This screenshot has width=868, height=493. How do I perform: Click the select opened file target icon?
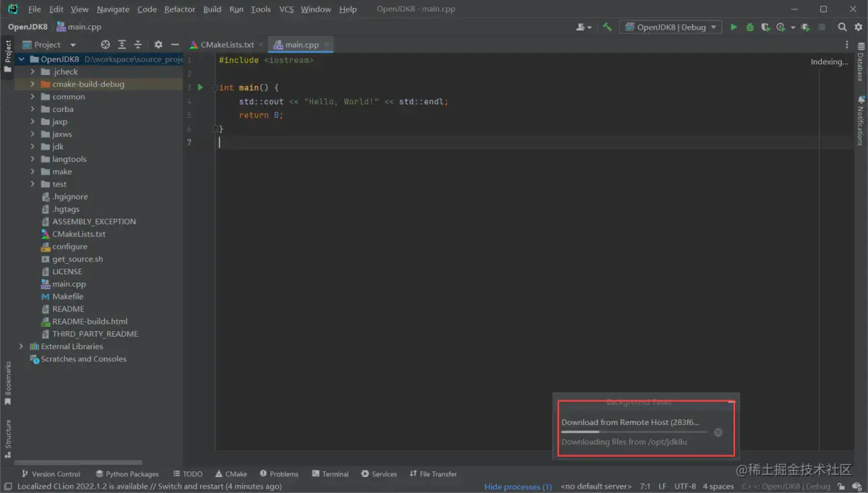point(106,45)
